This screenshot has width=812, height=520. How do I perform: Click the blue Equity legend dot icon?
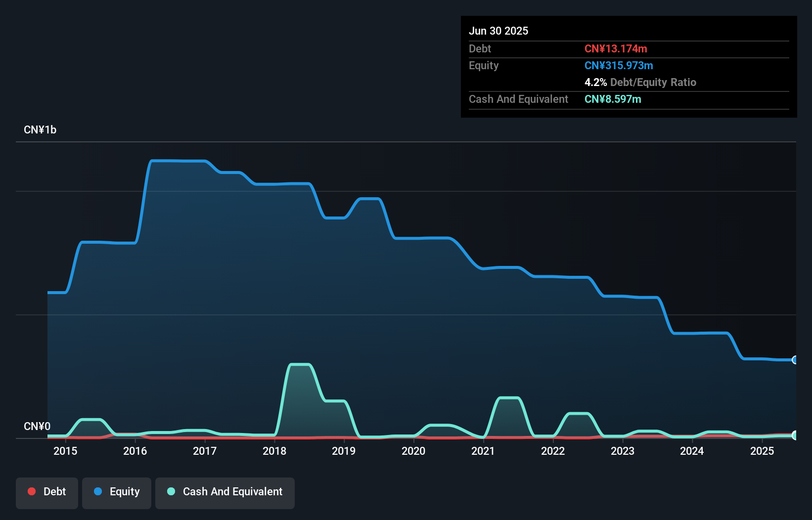(x=98, y=491)
